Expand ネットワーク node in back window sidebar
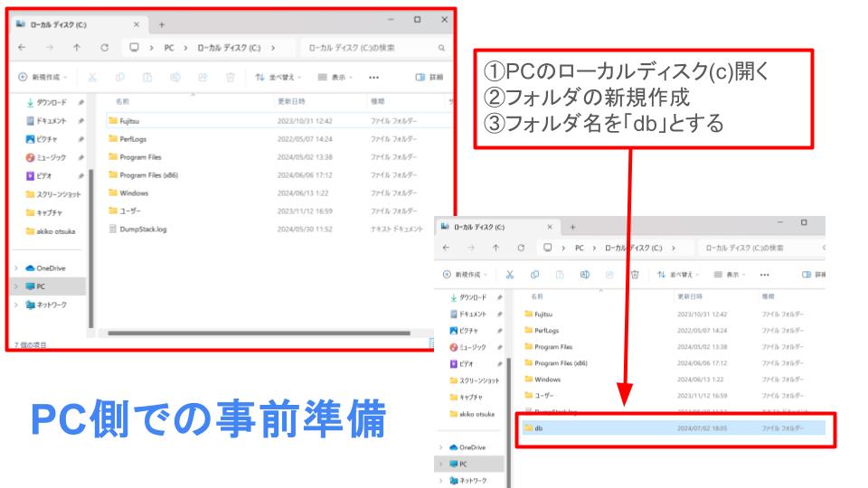Screen dimensions: 868x488 pyautogui.click(x=16, y=305)
